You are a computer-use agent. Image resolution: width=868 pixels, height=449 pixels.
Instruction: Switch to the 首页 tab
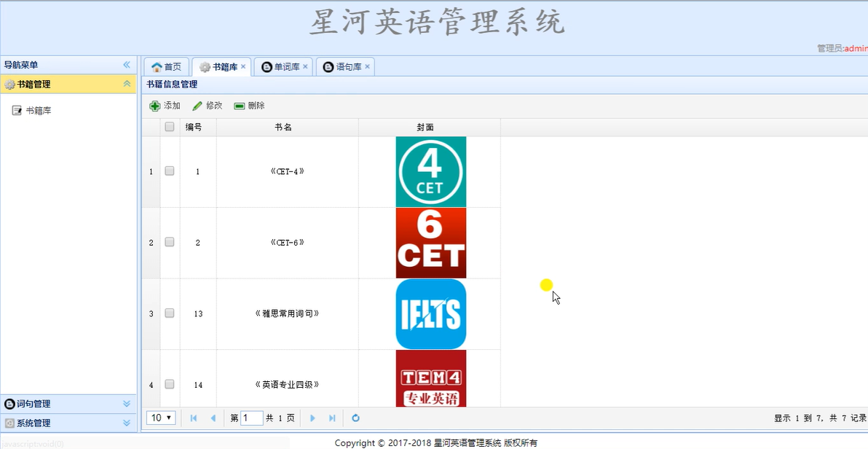click(x=167, y=67)
